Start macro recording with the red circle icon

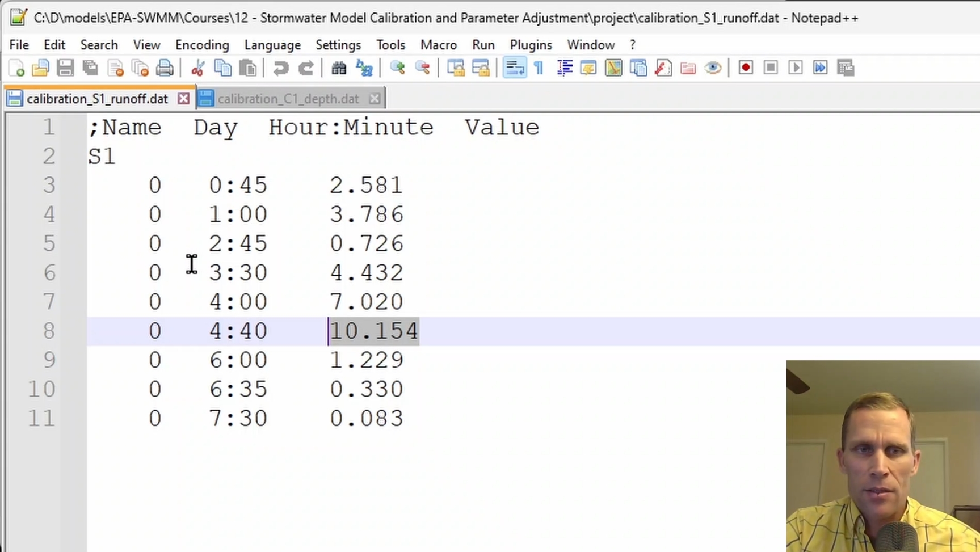coord(746,68)
